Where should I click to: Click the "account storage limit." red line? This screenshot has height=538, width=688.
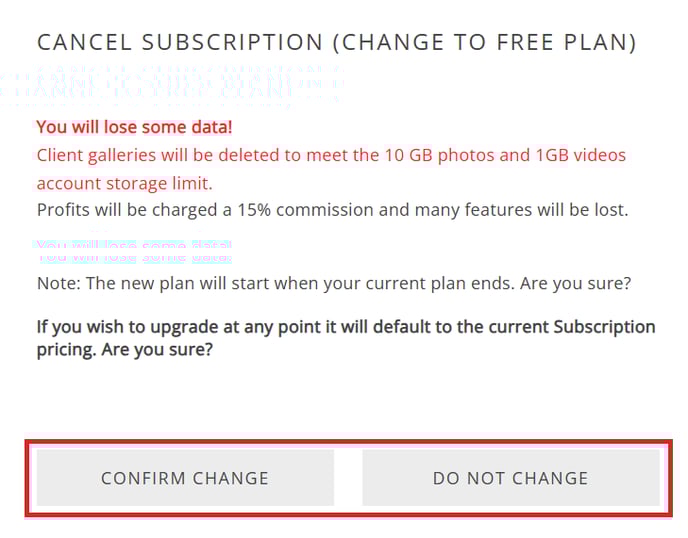point(124,183)
